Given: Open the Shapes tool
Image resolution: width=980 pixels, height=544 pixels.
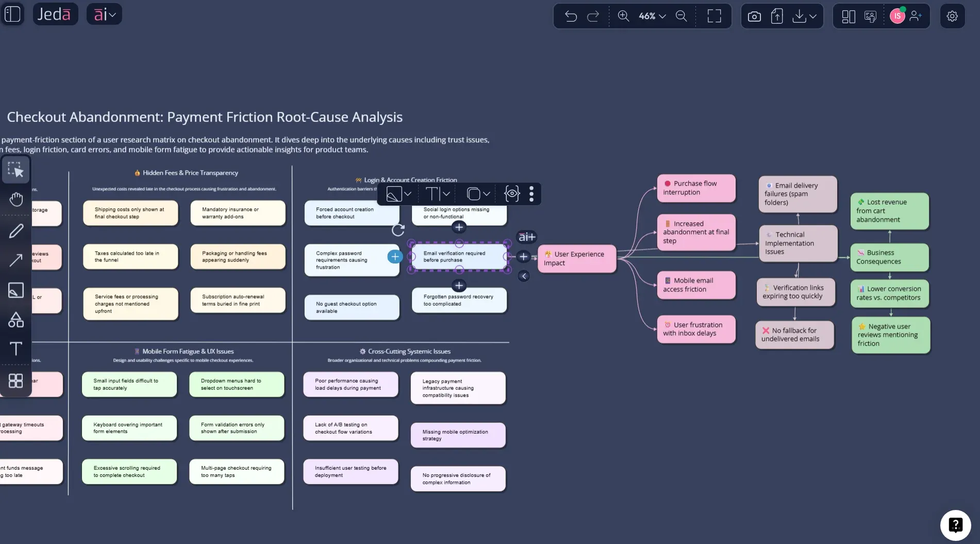Looking at the screenshot, I should click(x=16, y=320).
